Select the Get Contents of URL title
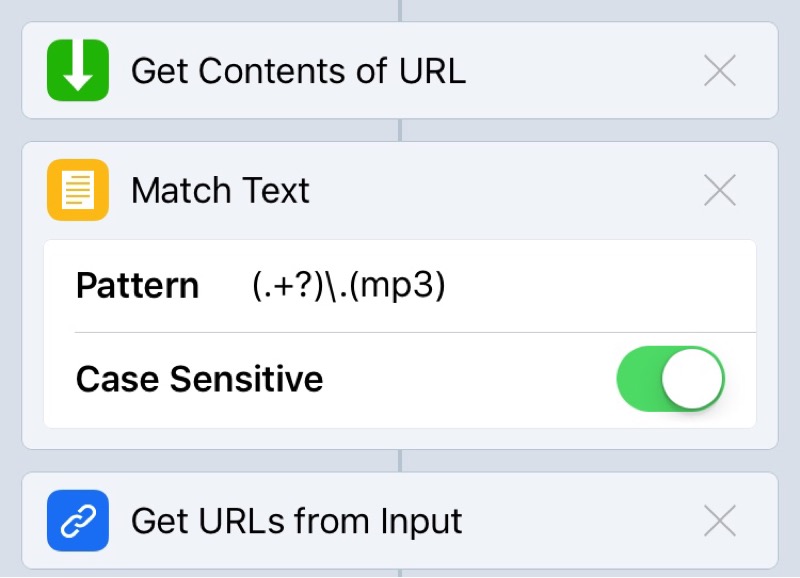Image resolution: width=800 pixels, height=578 pixels. (298, 70)
